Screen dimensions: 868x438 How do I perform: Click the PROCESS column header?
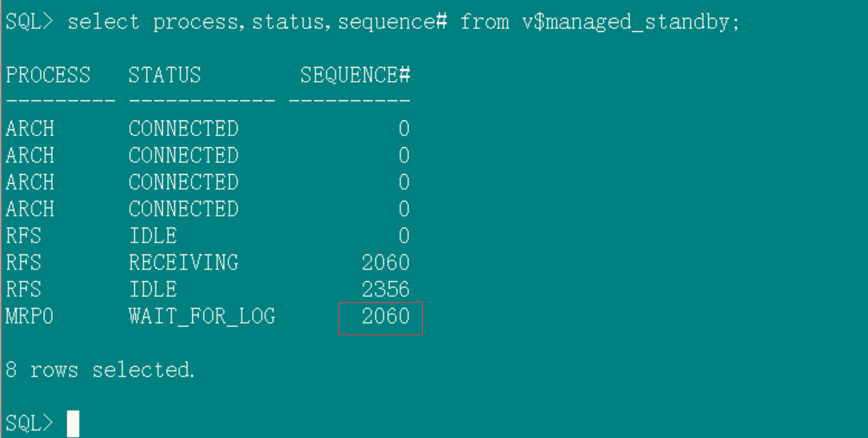point(48,75)
